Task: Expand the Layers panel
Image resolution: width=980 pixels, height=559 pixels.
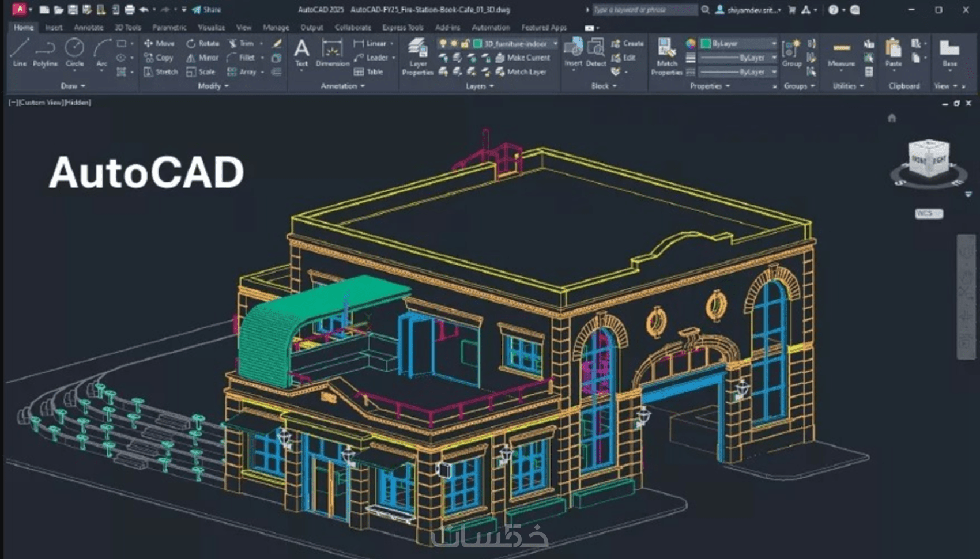Action: click(x=480, y=86)
